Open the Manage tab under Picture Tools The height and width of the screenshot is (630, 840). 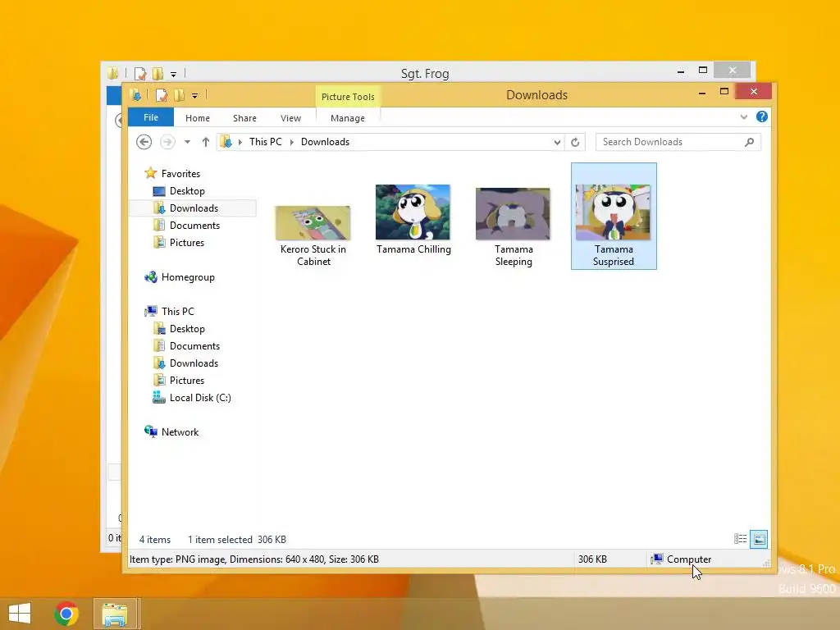tap(348, 118)
